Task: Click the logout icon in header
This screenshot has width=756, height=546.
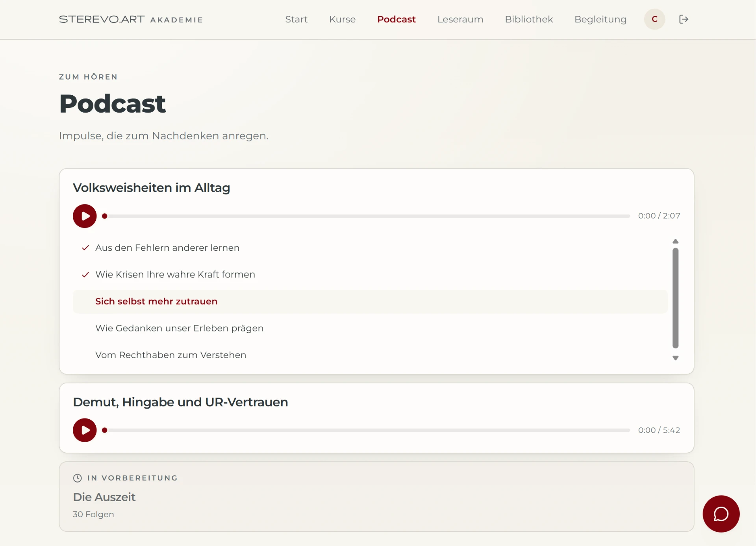Action: (684, 19)
